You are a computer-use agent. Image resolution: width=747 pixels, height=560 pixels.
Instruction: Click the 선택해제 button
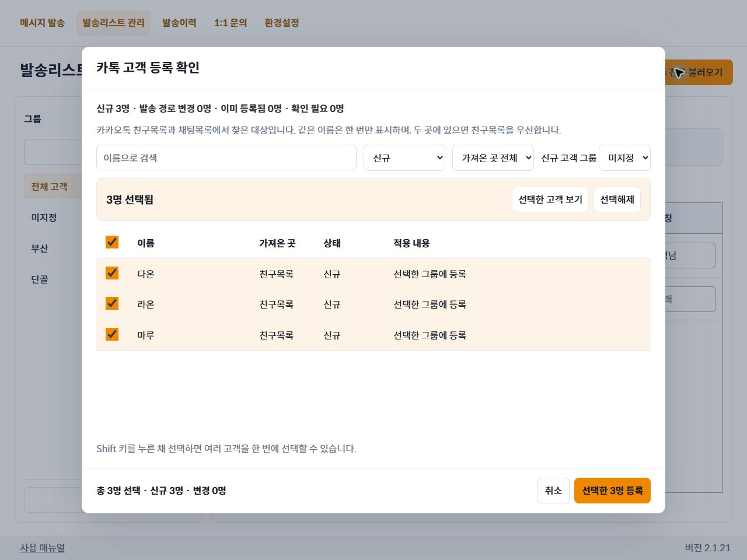(617, 199)
